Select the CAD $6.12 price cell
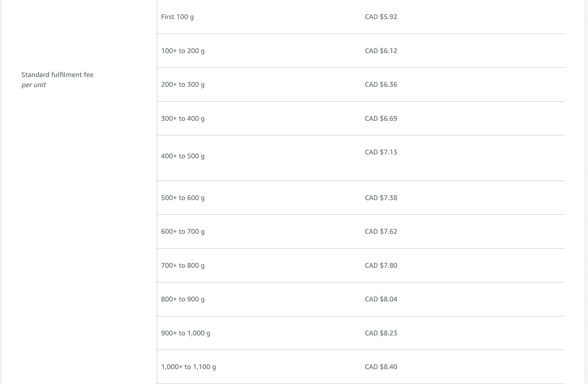588x384 pixels. (381, 51)
